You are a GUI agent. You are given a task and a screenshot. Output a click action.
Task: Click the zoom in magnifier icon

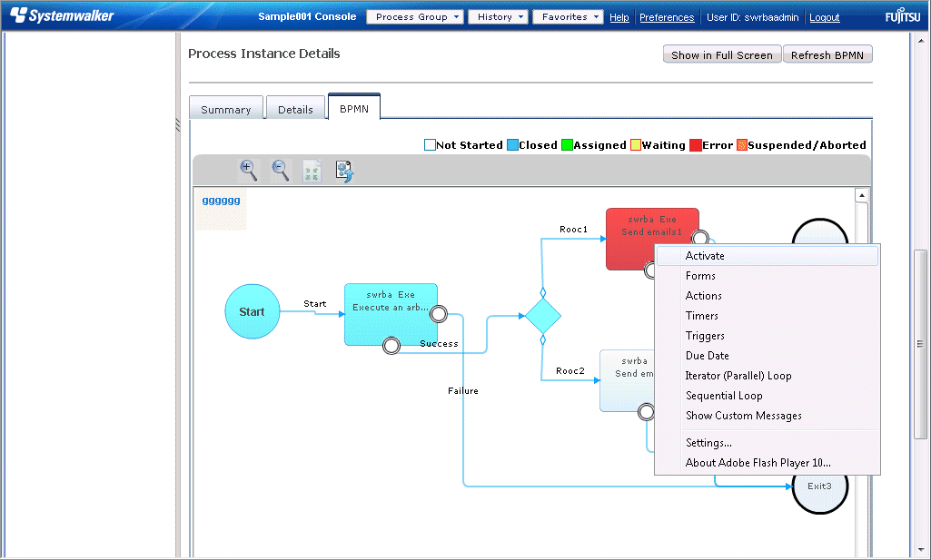coord(248,171)
